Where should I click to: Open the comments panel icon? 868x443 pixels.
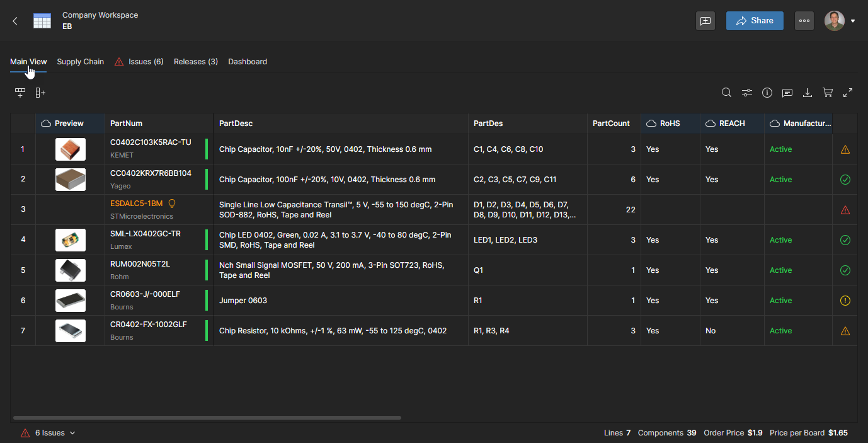tap(787, 93)
